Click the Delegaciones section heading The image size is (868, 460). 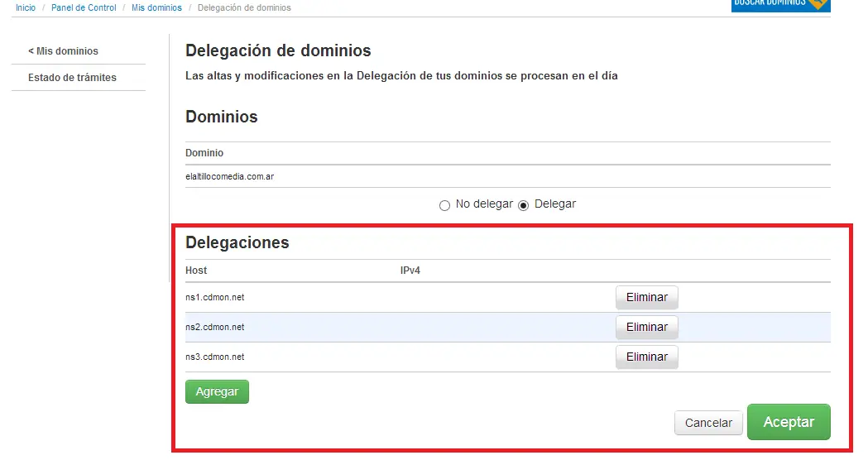237,242
